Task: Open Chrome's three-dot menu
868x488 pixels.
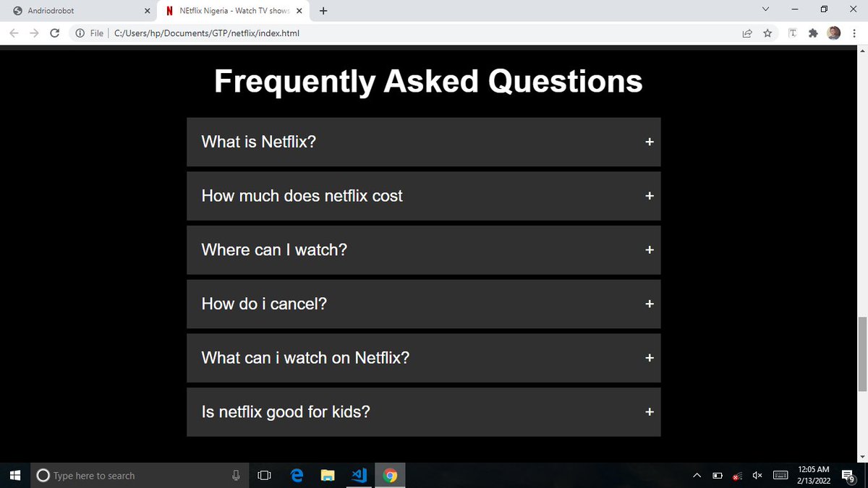Action: [x=854, y=33]
